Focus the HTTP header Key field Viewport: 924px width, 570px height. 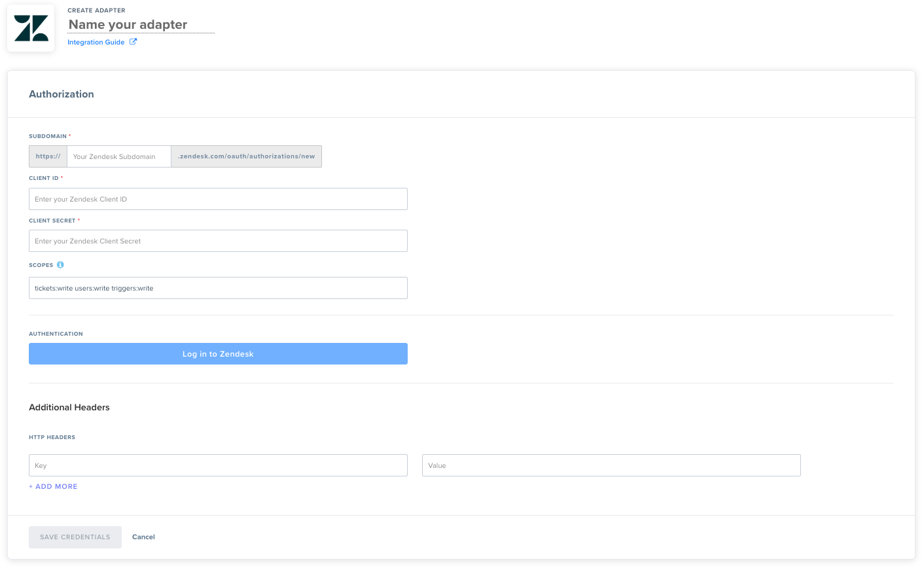pyautogui.click(x=218, y=465)
